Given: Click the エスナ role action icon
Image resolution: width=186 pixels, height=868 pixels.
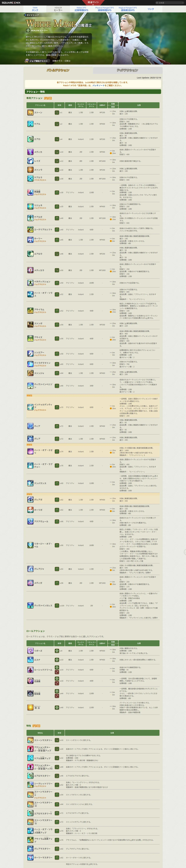Looking at the screenshot, I should pyautogui.click(x=30, y=660).
